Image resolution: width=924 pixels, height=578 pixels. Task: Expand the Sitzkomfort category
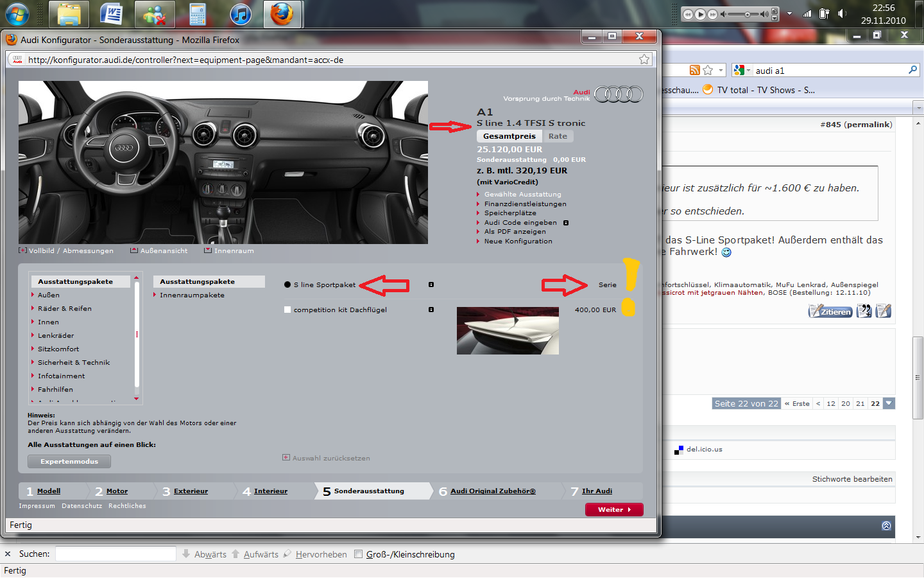58,349
